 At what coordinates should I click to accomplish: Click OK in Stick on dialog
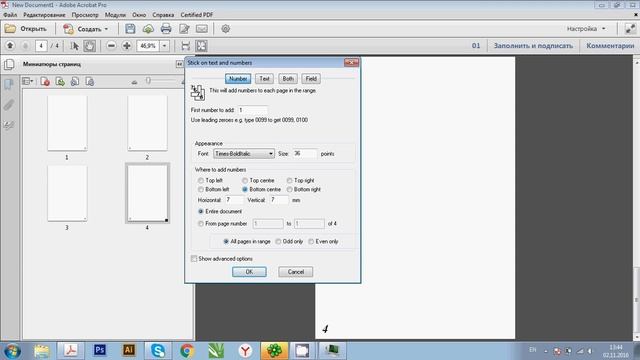tap(249, 272)
